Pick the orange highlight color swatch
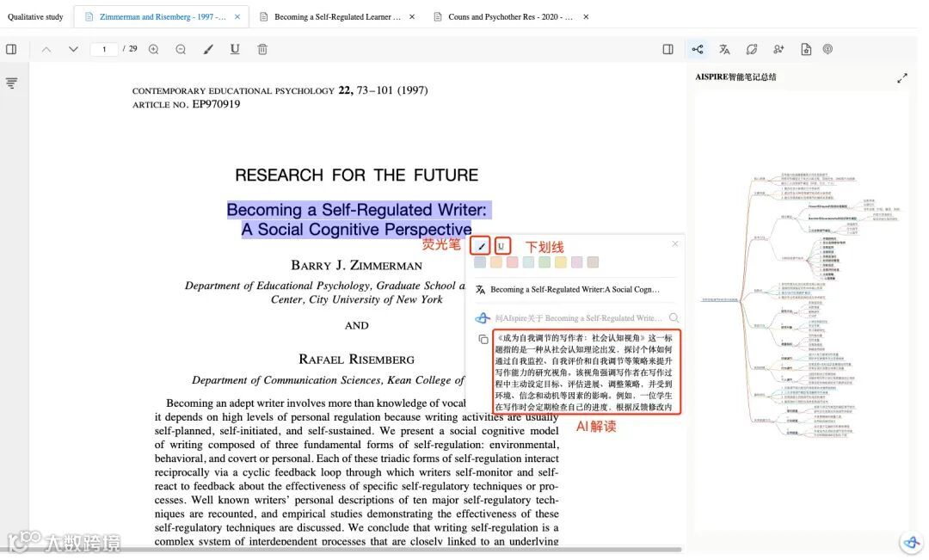Viewport: 929px width, 560px height. pos(496,262)
